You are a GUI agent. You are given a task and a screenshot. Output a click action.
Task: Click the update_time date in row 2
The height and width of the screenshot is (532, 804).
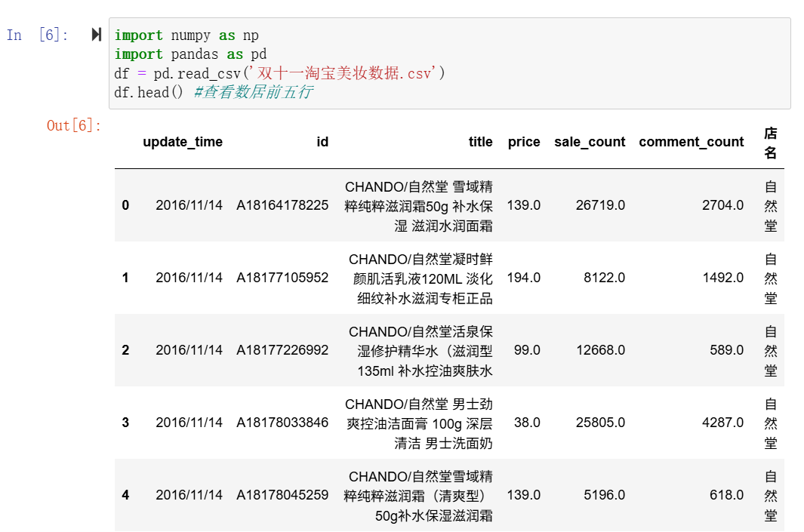[189, 350]
